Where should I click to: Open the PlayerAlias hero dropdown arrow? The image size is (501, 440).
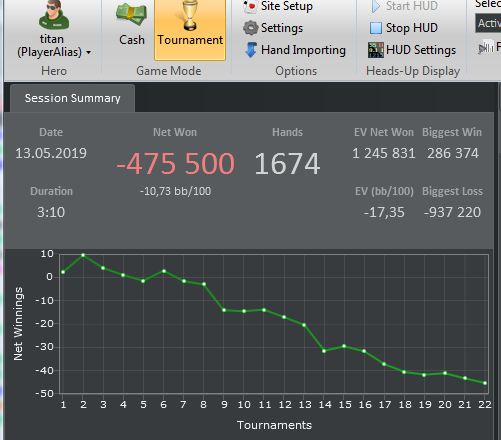tap(89, 53)
